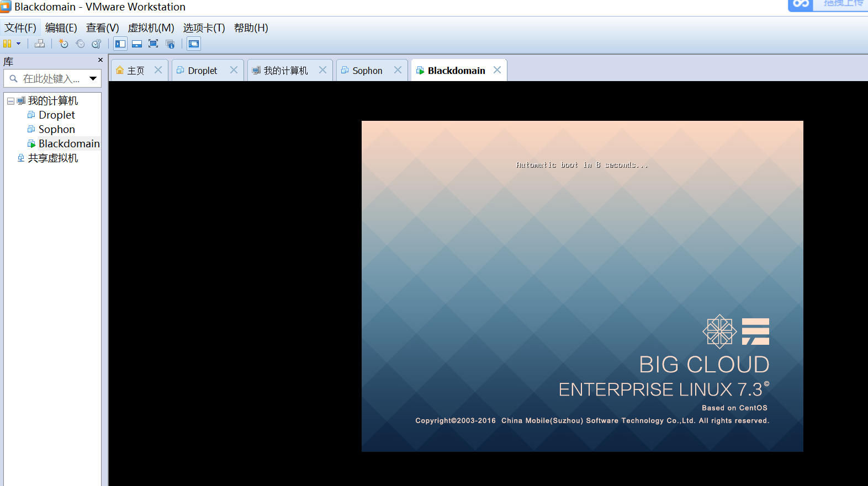Image resolution: width=868 pixels, height=486 pixels.
Task: Switch to the Sophon tab
Action: click(367, 71)
